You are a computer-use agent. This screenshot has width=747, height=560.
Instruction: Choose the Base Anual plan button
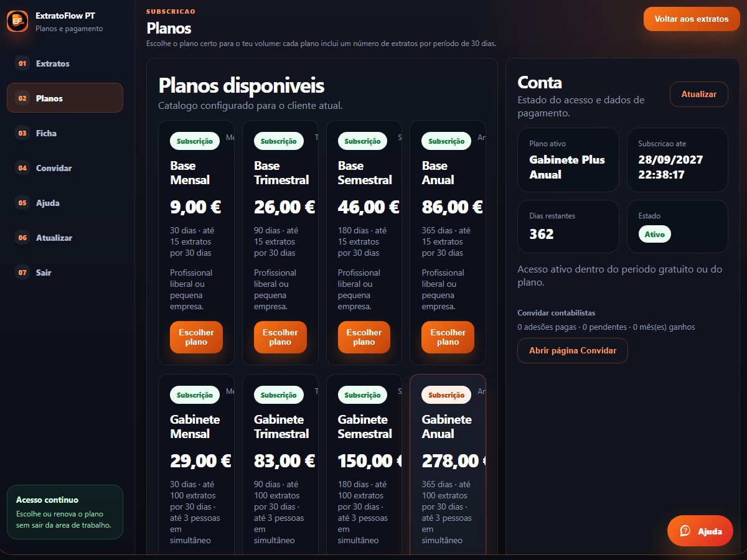point(448,337)
